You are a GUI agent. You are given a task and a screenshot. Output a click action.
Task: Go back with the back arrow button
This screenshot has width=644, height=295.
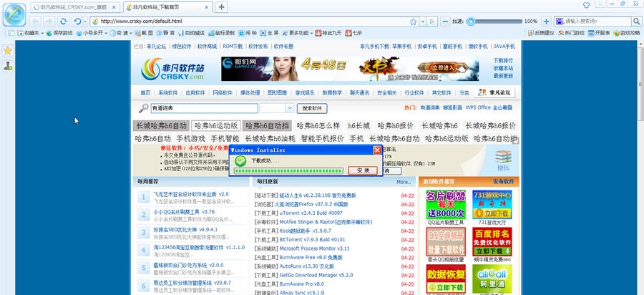click(35, 21)
